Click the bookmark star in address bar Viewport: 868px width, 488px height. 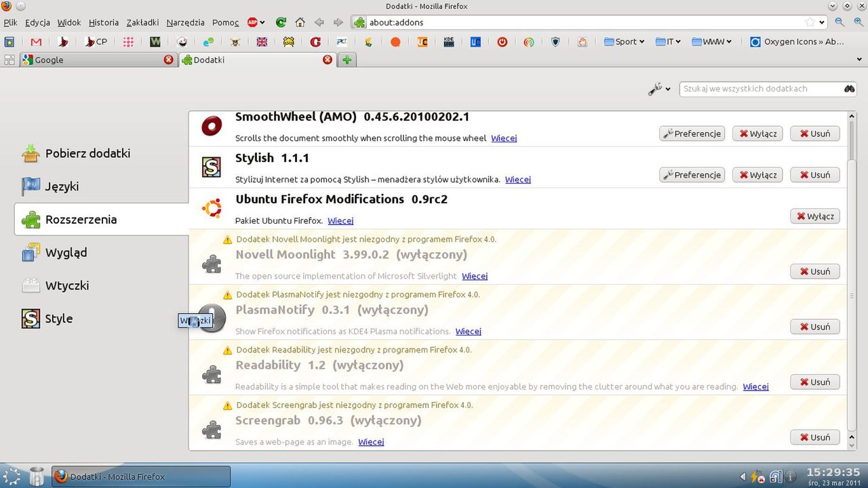810,22
